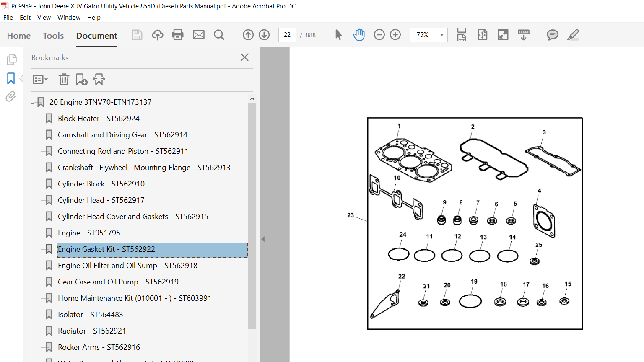Click the Read mode toolbar icon
This screenshot has width=644, height=362.
click(524, 35)
